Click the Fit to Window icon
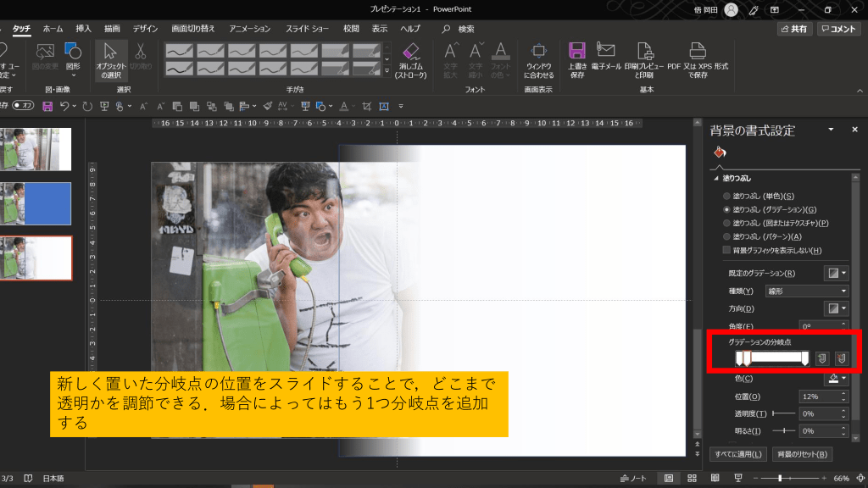868x488 pixels. [x=538, y=58]
